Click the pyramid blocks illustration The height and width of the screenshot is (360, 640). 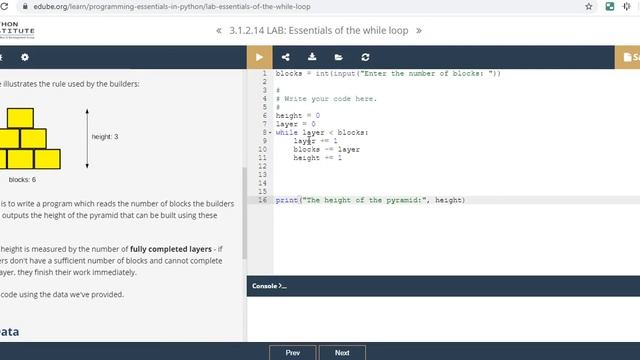[30, 138]
